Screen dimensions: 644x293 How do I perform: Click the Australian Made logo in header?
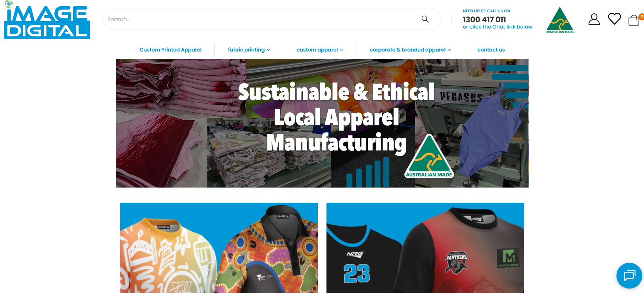click(560, 20)
